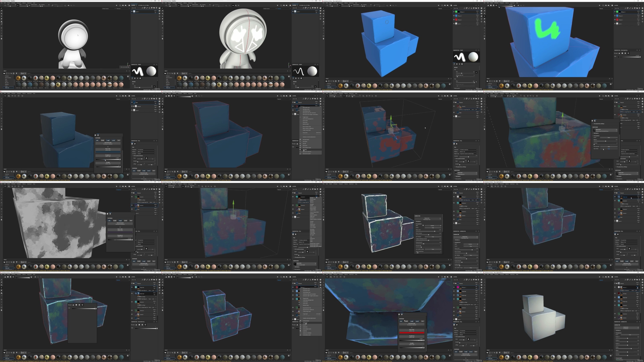This screenshot has height=362, width=644.
Task: Hide Grunge Map 004 effect, red-only patched boxes frame
Action: [460, 109]
